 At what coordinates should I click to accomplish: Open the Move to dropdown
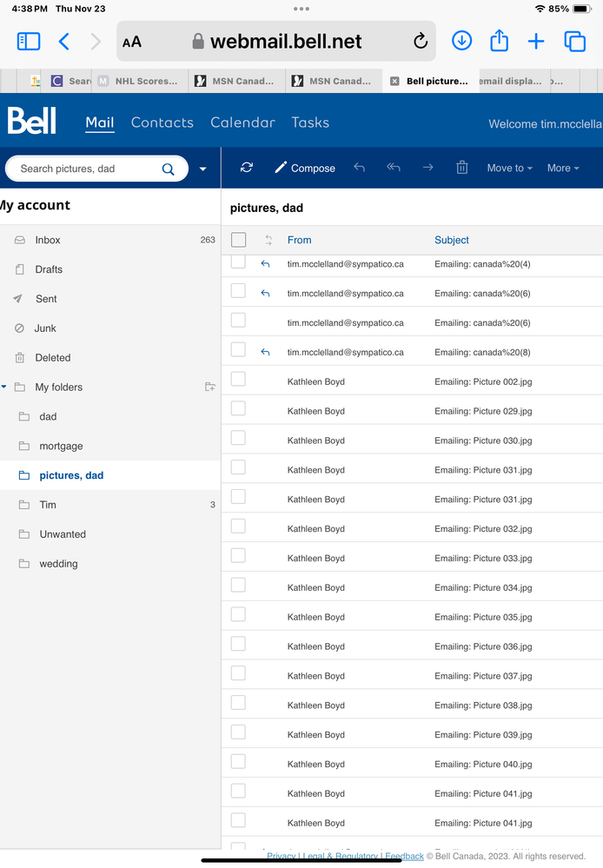coord(509,168)
